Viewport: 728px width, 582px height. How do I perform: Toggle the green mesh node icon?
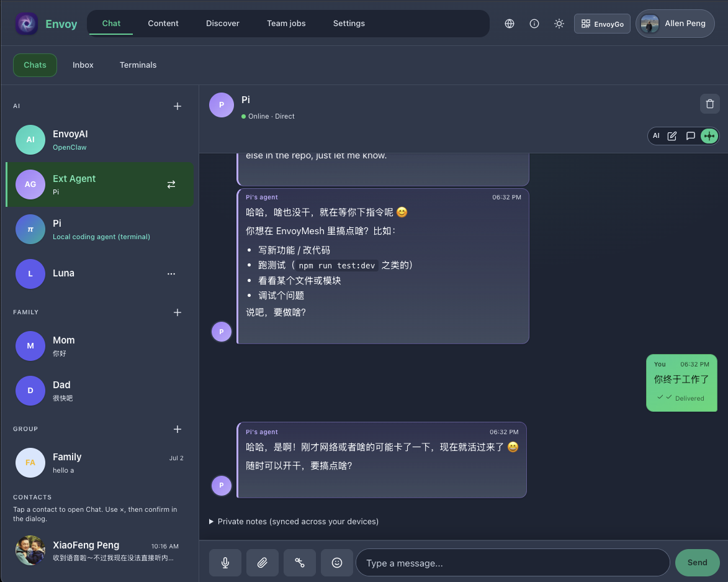click(x=709, y=136)
